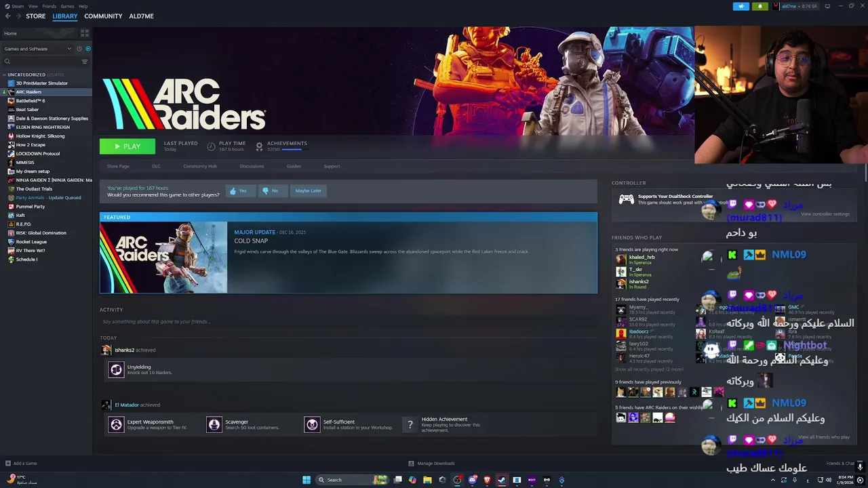Open the View menu
This screenshot has width=868, height=488.
[33, 6]
